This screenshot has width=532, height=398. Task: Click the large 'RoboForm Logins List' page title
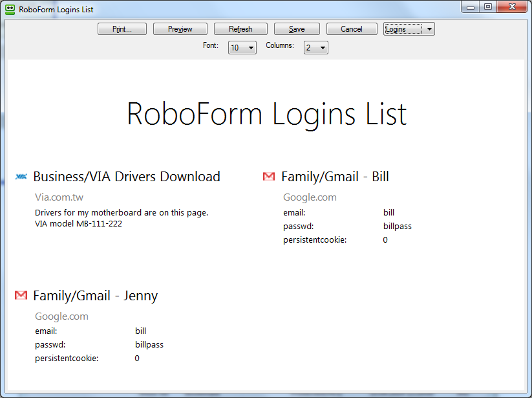[267, 114]
